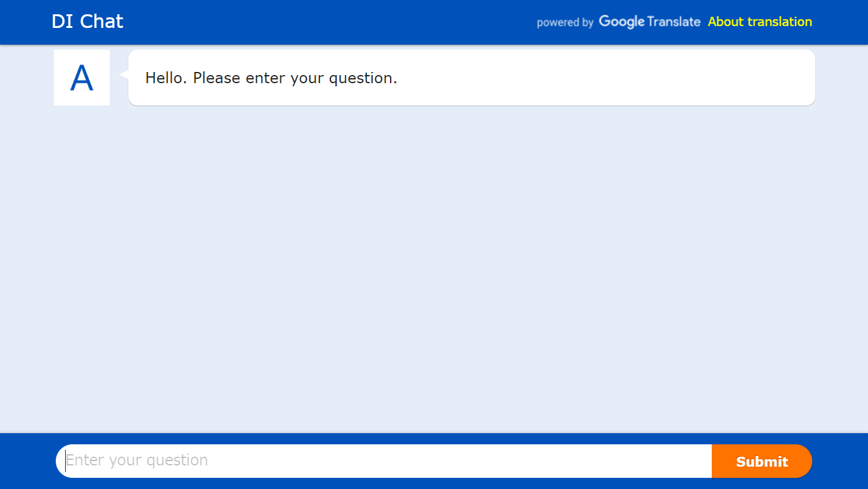Click the speech bubble pointer tail
The image size is (868, 489).
(123, 74)
